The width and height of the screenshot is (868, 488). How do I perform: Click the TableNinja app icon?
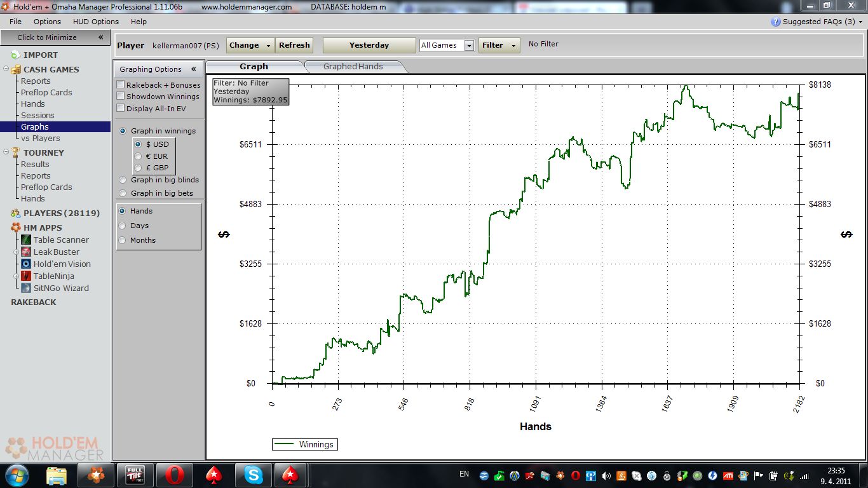26,276
